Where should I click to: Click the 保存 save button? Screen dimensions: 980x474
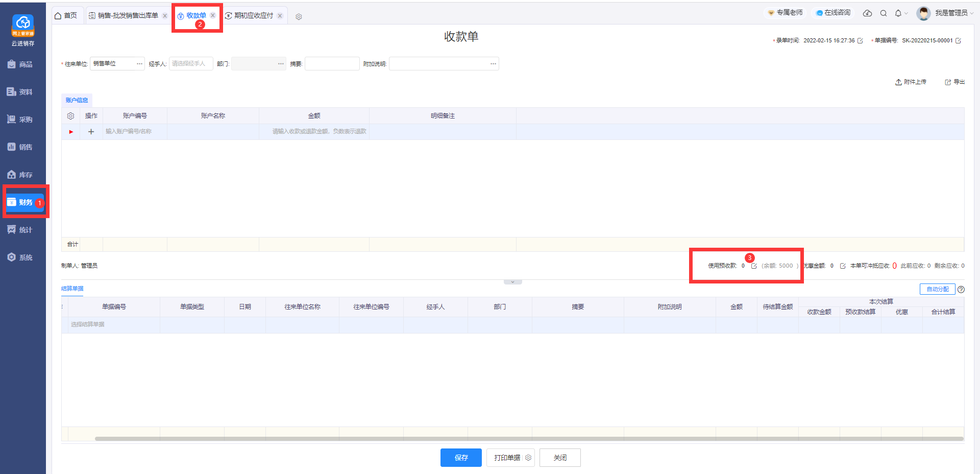point(460,458)
